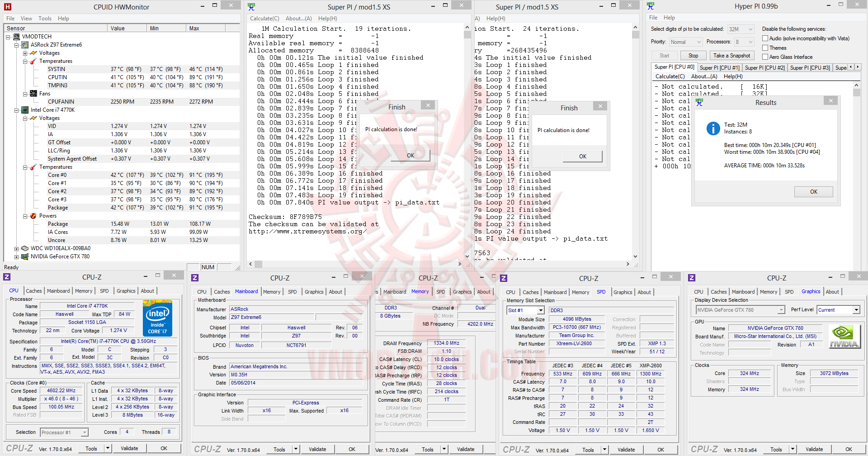Open the Display Device Selection dropdown
The width and height of the screenshot is (868, 456).
point(740,310)
